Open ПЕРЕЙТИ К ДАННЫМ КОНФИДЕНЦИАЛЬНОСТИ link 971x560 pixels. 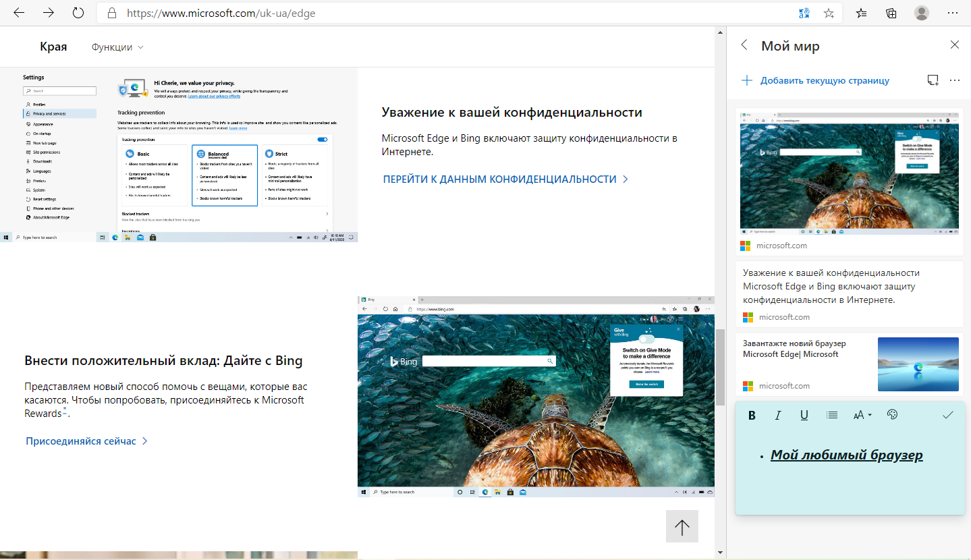505,179
